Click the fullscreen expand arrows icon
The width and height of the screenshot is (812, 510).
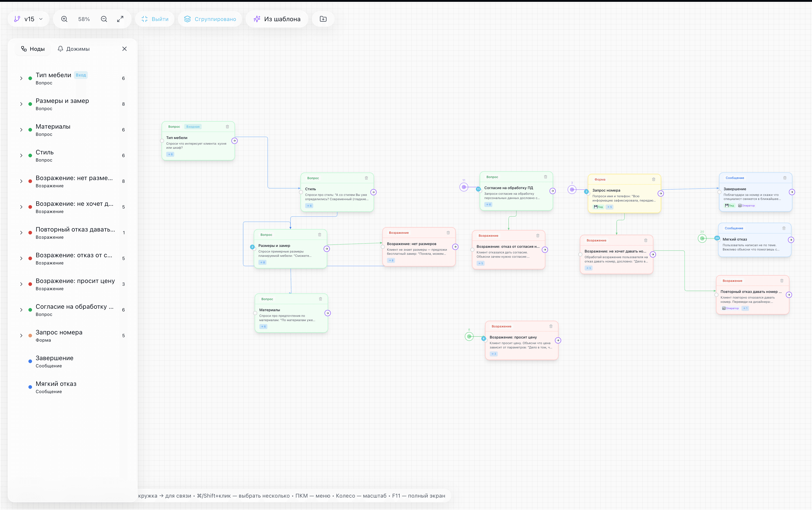[x=120, y=19]
